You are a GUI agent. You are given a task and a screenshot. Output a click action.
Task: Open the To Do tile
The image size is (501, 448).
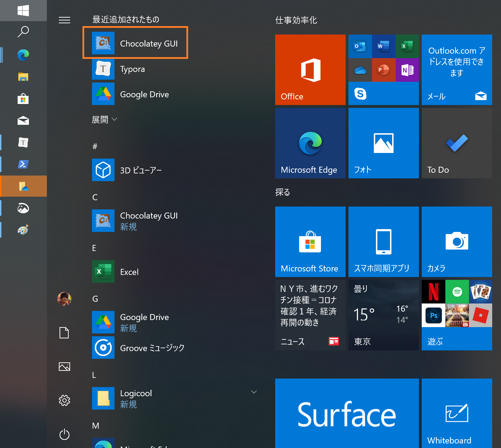457,143
